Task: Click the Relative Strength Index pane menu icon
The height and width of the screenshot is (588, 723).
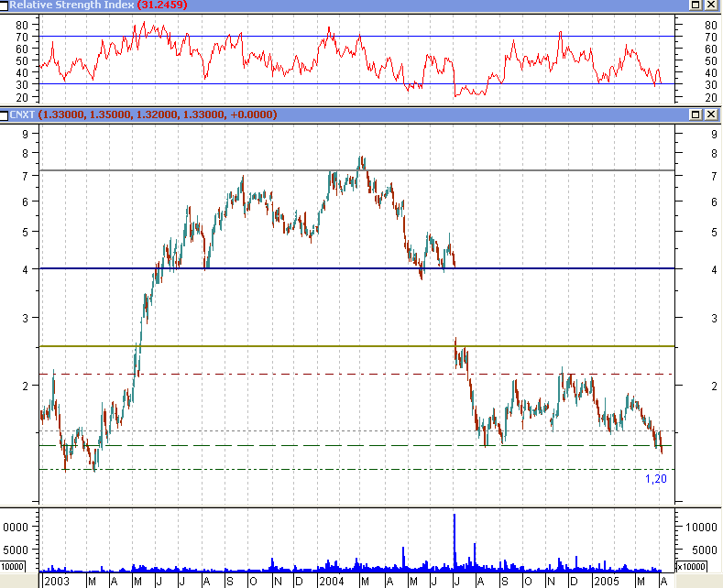Action: coord(5,5)
